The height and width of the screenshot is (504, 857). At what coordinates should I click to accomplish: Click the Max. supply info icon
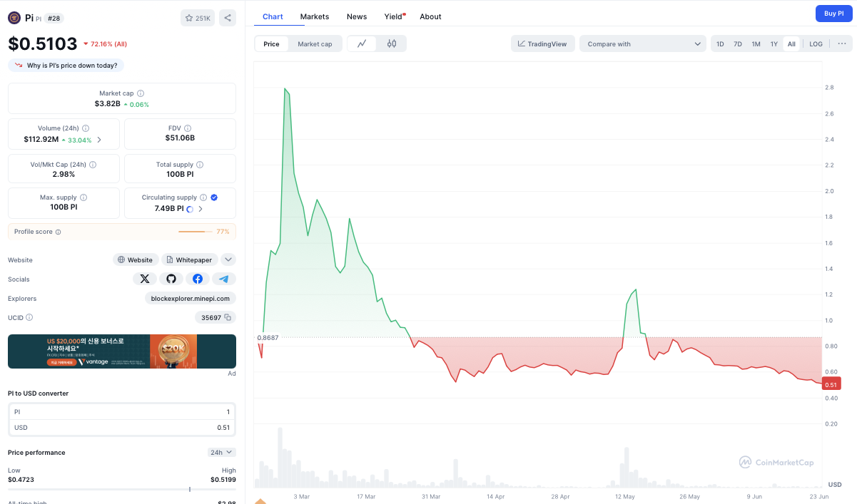[83, 197]
